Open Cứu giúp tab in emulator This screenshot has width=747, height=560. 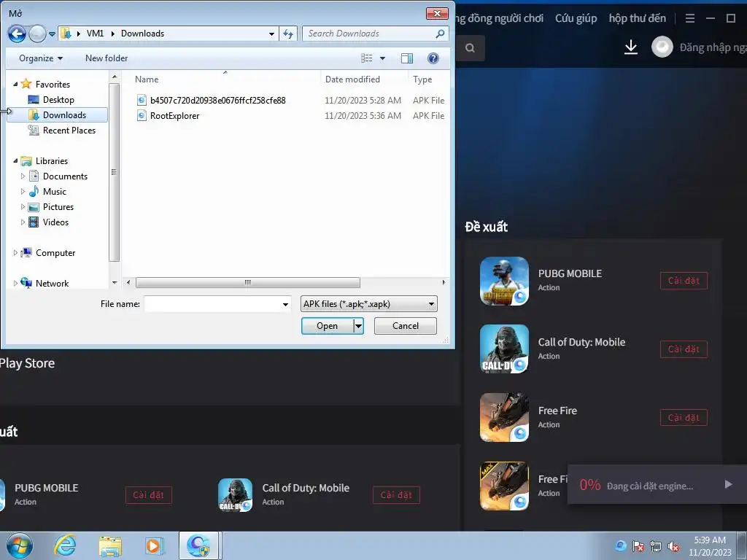point(576,18)
